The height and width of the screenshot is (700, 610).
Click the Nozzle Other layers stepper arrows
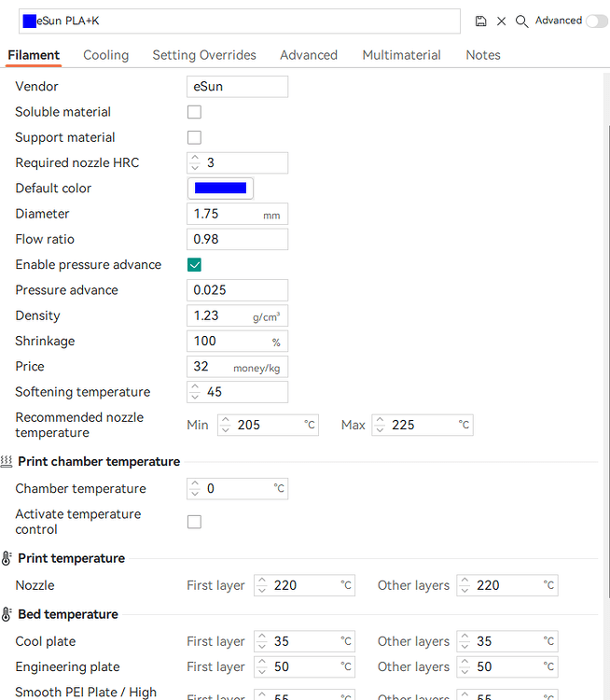464,586
